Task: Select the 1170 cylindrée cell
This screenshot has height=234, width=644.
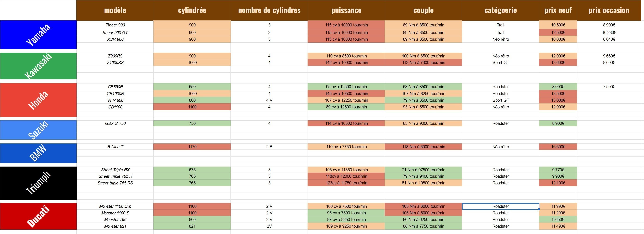Action: coord(192,147)
